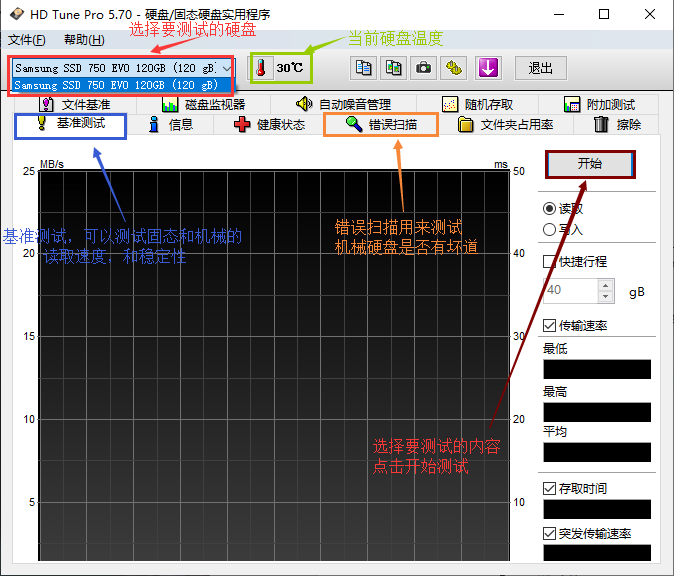Decrease the gB value with down arrow
This screenshot has height=576, width=674.
coord(606,297)
